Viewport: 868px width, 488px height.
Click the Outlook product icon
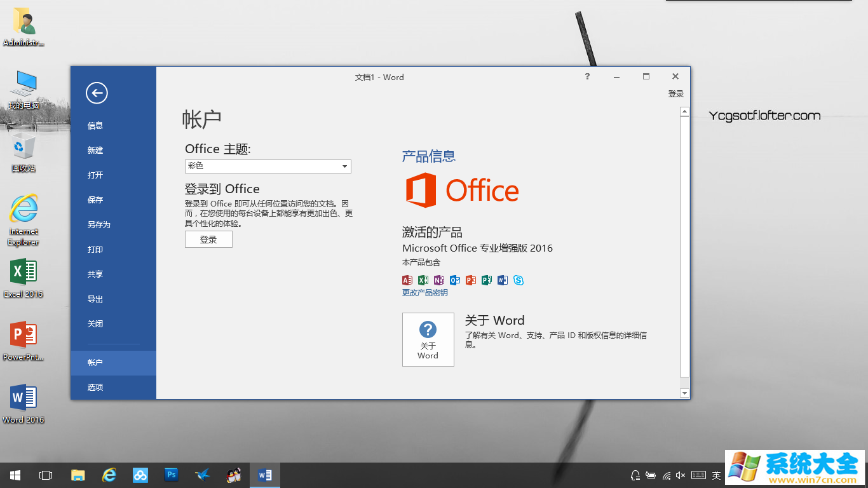[455, 280]
